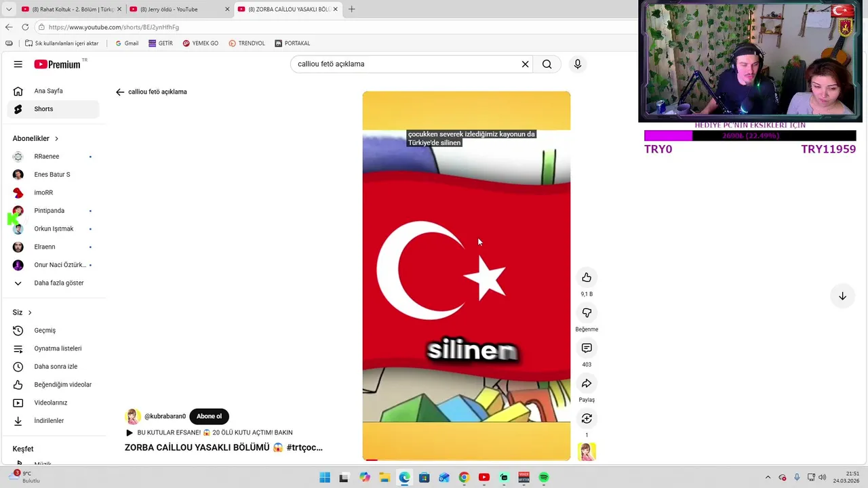Open File Explorer from the taskbar
Image resolution: width=868 pixels, height=488 pixels.
(384, 478)
